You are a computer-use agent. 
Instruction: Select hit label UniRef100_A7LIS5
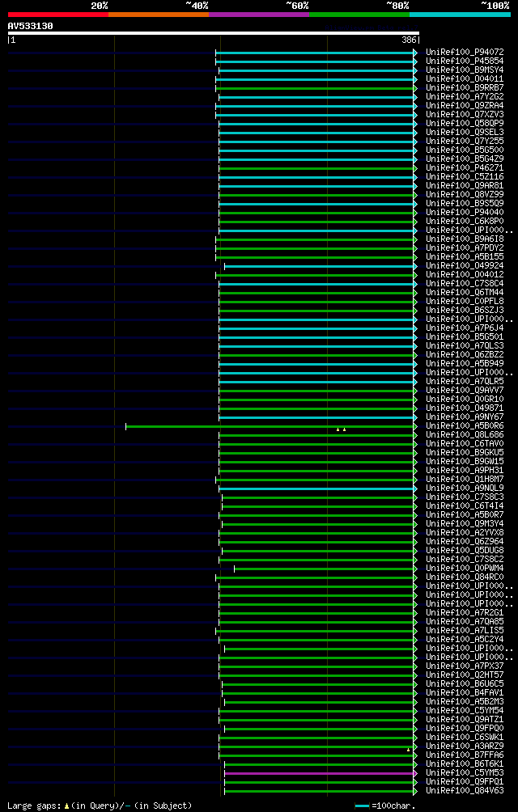coord(465,631)
